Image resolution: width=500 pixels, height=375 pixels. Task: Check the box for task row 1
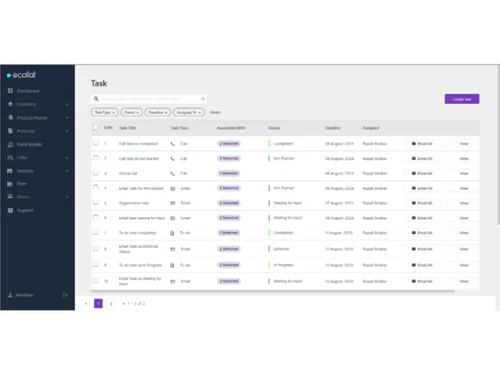(96, 143)
